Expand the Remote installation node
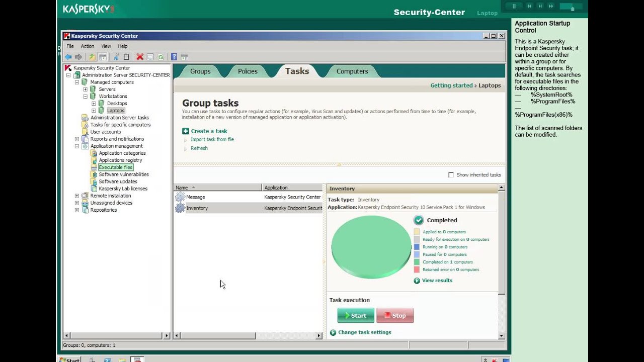This screenshot has width=644, height=362. tap(77, 196)
